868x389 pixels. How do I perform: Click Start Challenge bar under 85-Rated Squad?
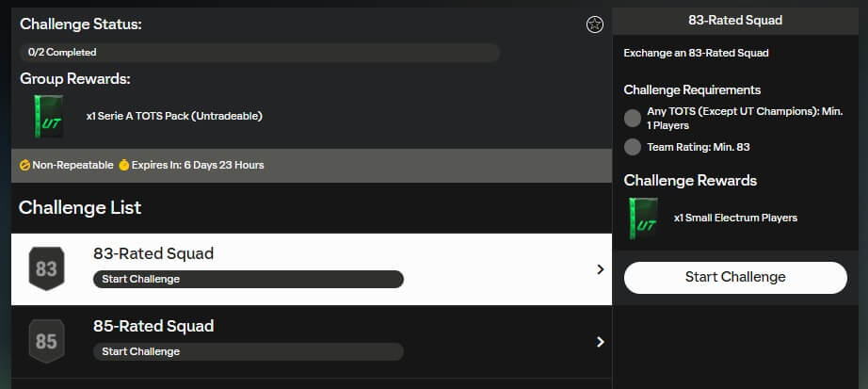click(x=248, y=351)
